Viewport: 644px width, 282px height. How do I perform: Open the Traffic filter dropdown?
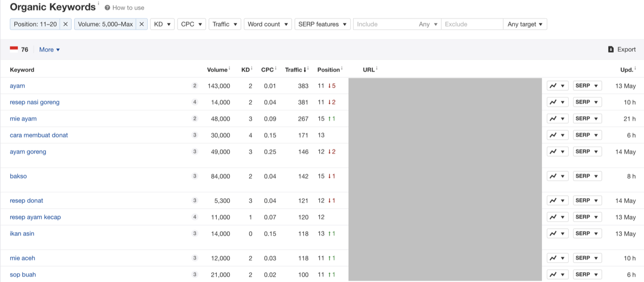coord(224,24)
